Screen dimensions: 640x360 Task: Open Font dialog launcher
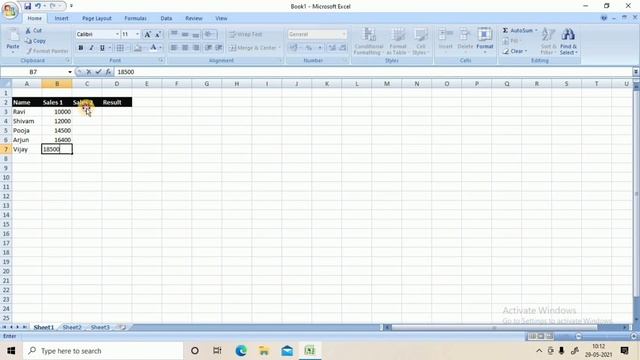(161, 60)
